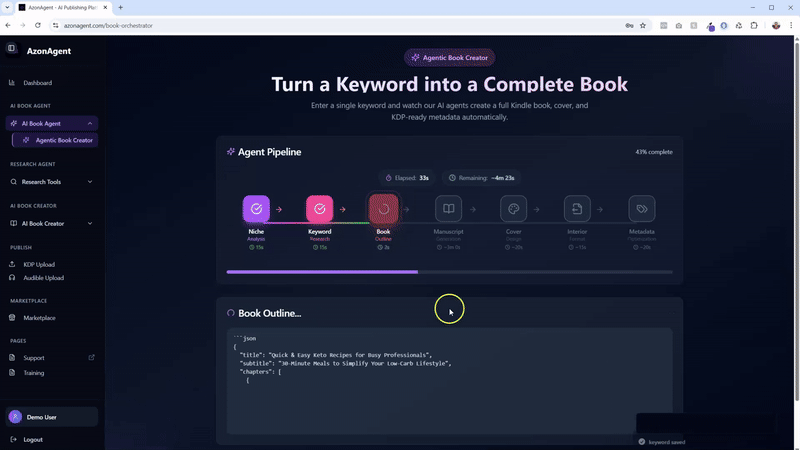Open the Audible Upload page

(x=44, y=278)
